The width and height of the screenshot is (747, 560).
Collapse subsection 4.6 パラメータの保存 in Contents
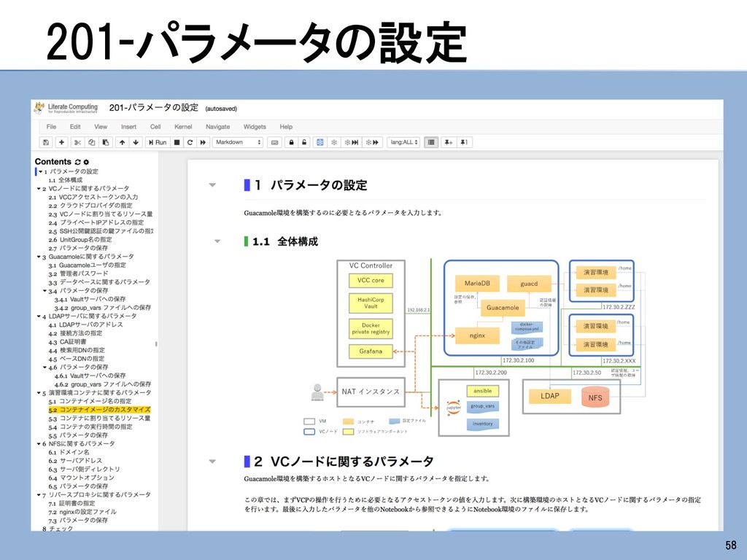coord(44,367)
